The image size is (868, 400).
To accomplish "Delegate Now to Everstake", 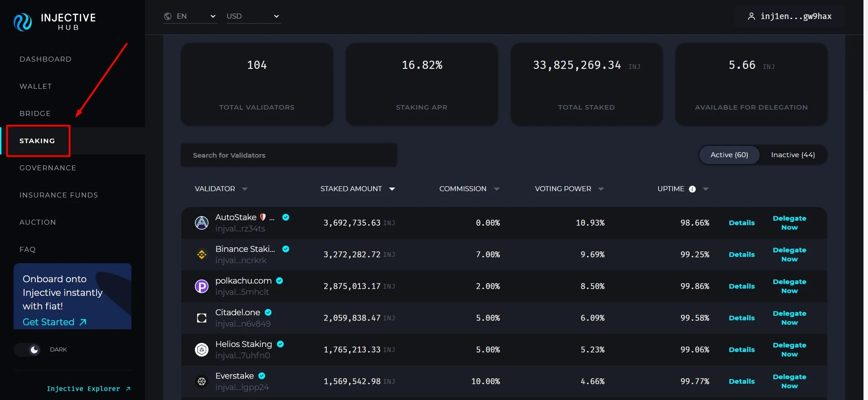I will 789,381.
